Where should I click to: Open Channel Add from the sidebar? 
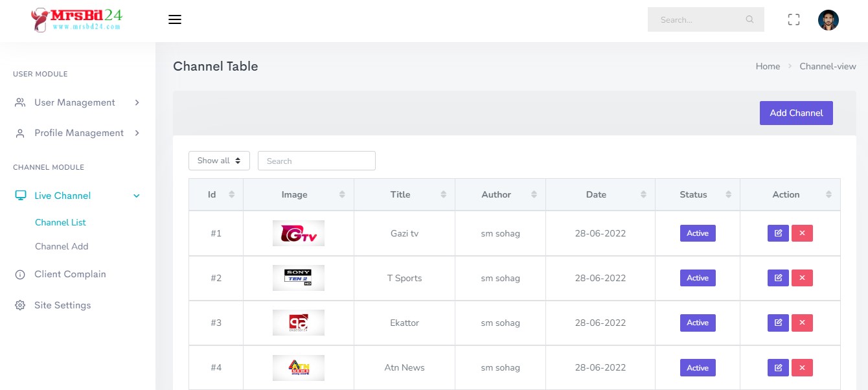click(62, 246)
